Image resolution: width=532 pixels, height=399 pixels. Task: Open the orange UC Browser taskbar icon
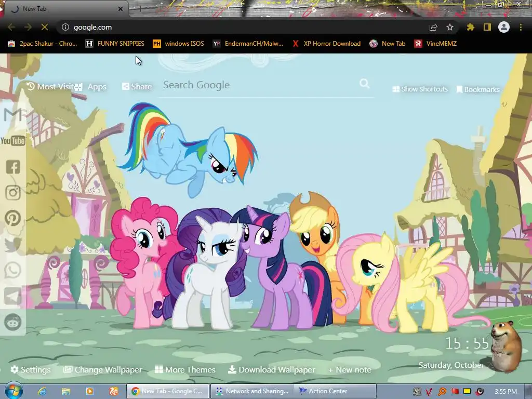tap(114, 391)
